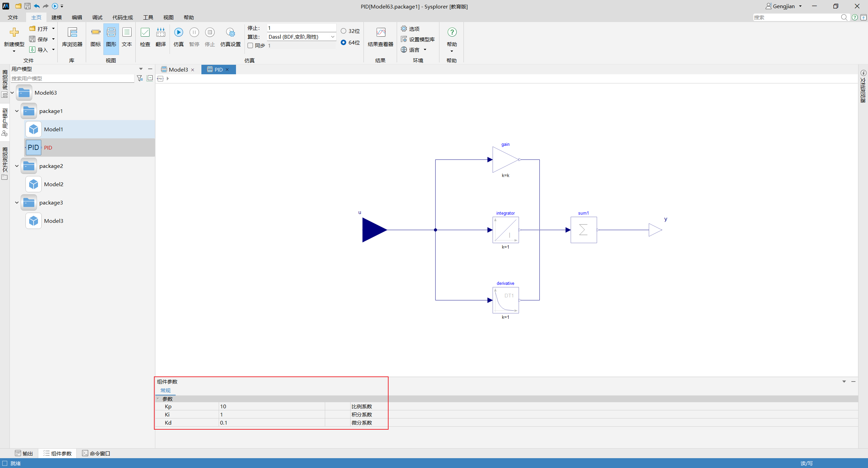Click the 设置模型库 button
The width and height of the screenshot is (868, 468).
pos(418,39)
